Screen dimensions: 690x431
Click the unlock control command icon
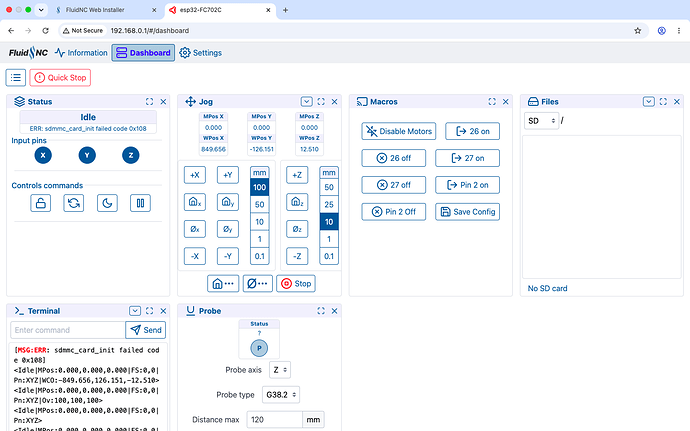(x=40, y=203)
